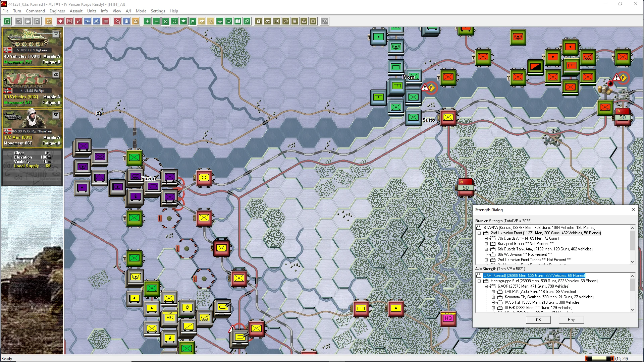Click the pink HQ unit counter
The height and width of the screenshot is (362, 644).
tap(448, 318)
